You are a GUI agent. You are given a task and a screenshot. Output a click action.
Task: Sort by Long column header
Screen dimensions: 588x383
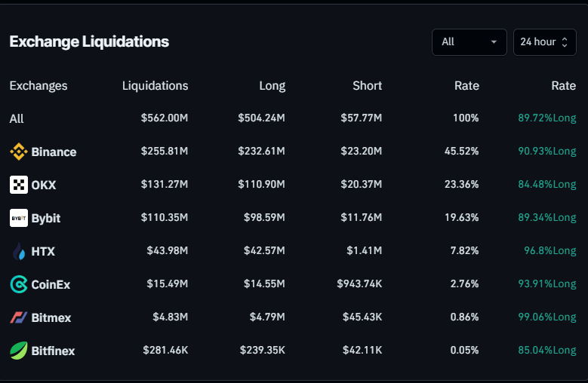point(272,85)
